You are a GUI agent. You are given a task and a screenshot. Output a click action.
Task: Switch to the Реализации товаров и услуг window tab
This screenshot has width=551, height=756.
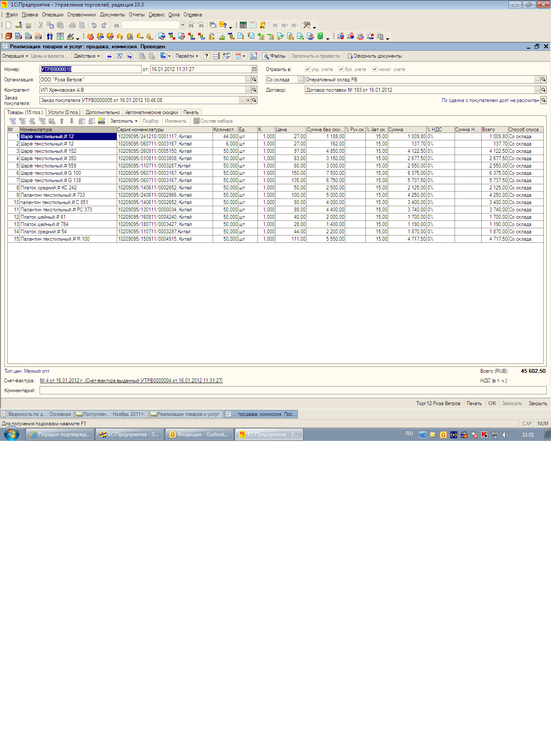(186, 414)
